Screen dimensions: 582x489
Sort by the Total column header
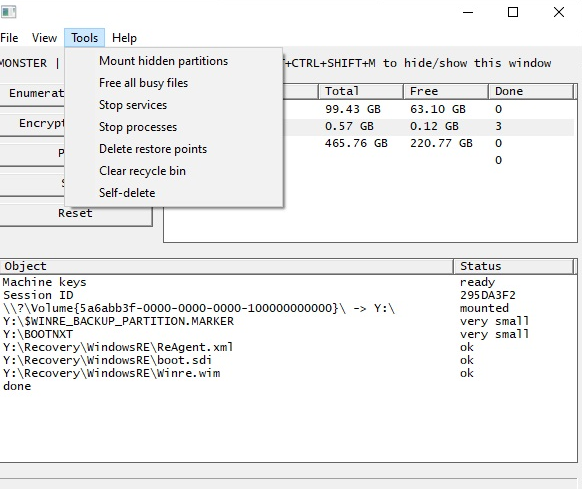tap(361, 91)
